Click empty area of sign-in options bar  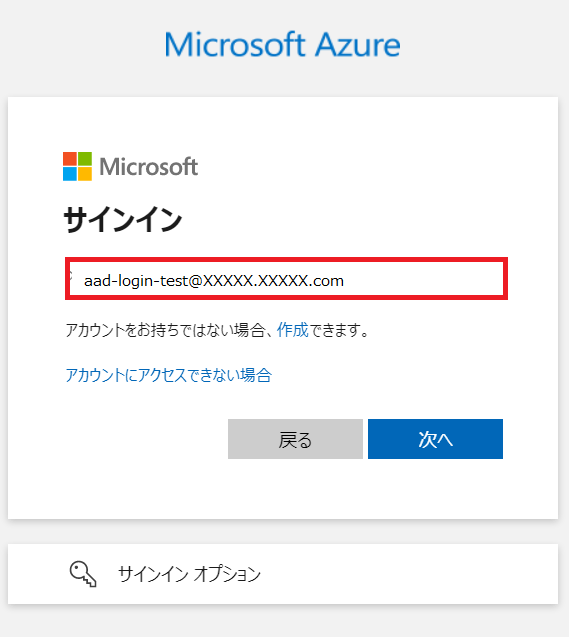(406, 574)
